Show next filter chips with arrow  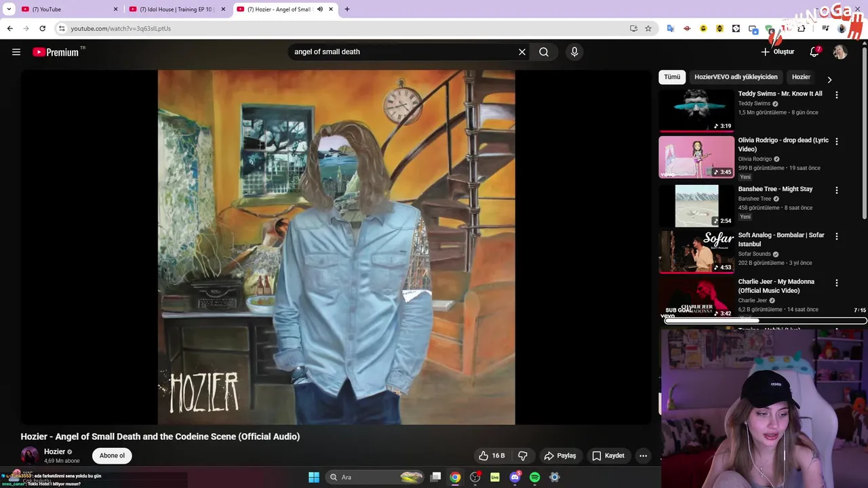[x=829, y=79]
